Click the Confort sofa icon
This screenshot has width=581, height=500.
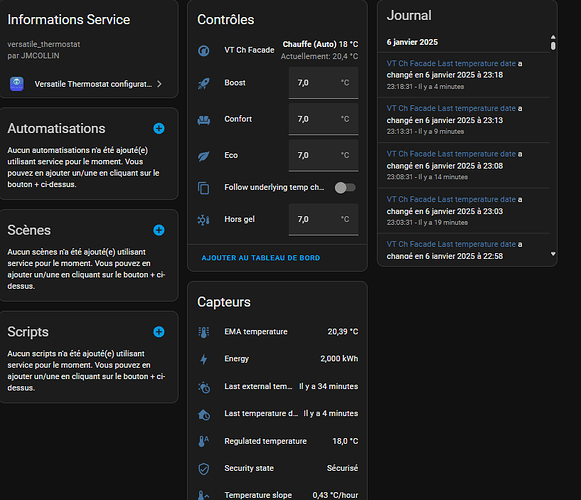[x=203, y=119]
